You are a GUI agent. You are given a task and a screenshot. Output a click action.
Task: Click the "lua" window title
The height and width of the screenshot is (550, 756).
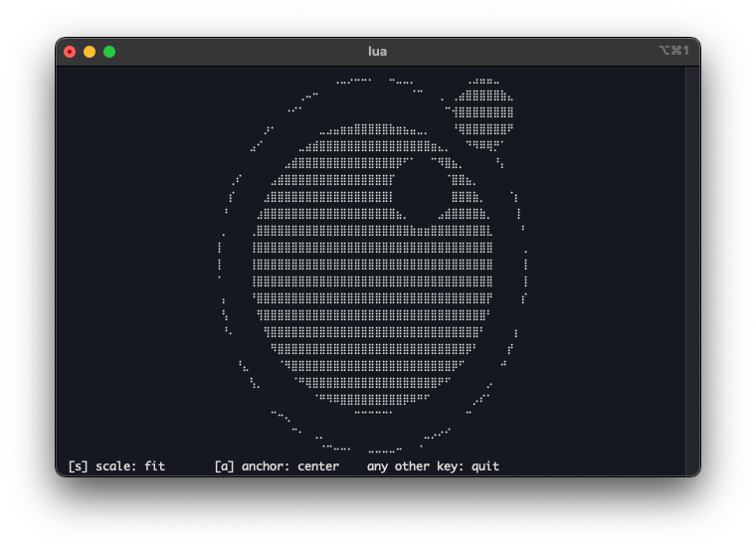click(377, 52)
